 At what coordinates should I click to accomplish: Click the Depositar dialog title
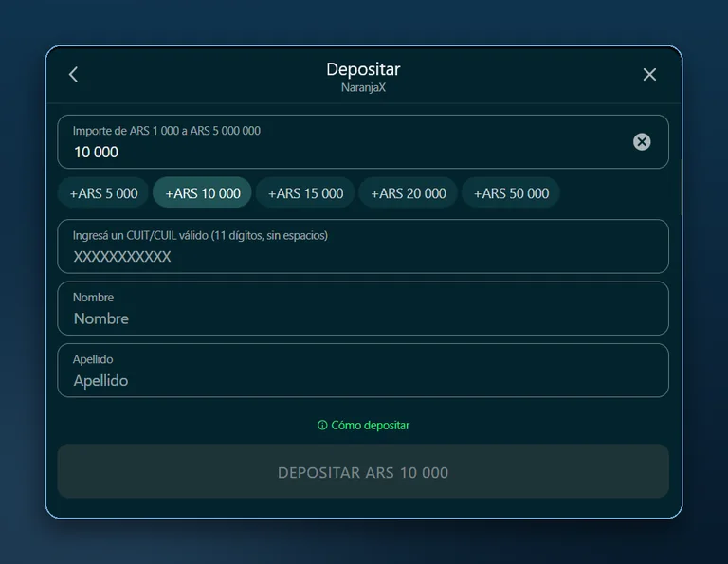coord(363,69)
